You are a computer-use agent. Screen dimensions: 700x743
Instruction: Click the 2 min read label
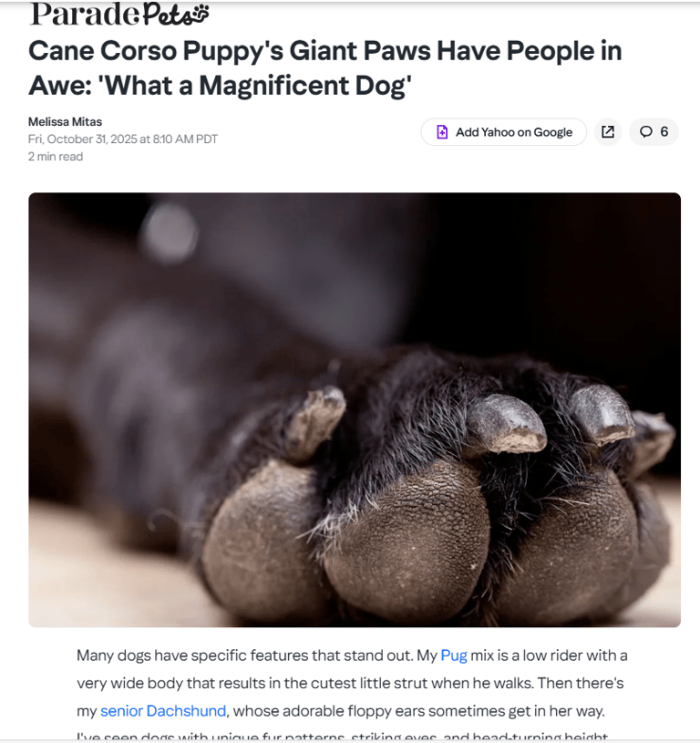point(56,157)
